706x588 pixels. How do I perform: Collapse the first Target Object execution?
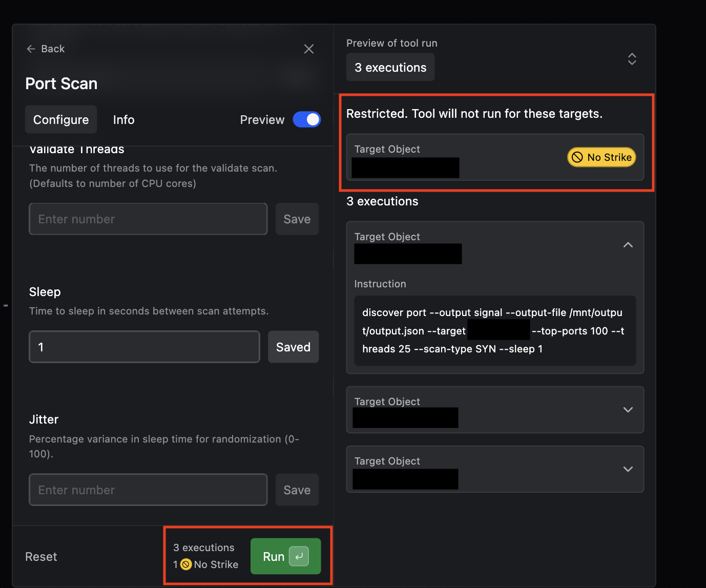pyautogui.click(x=628, y=245)
